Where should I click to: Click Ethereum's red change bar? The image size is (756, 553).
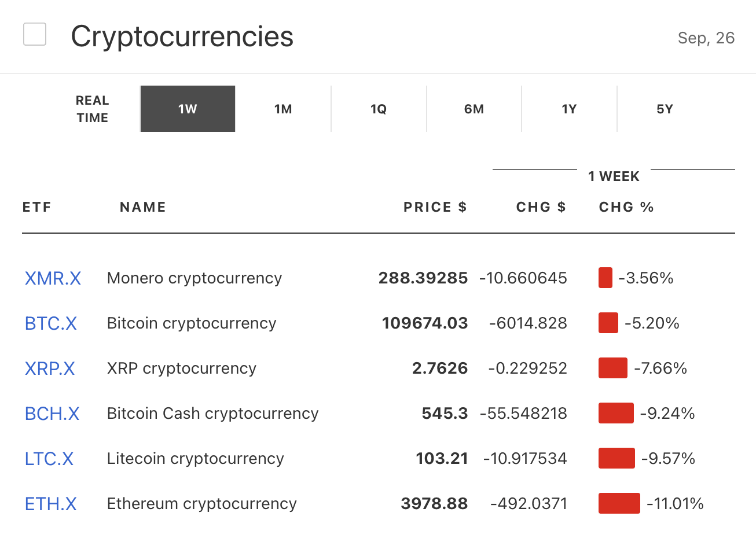pos(619,503)
